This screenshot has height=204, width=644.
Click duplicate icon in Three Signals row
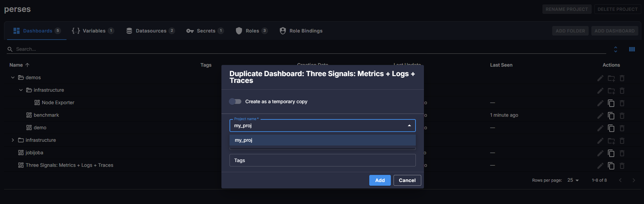(611, 166)
